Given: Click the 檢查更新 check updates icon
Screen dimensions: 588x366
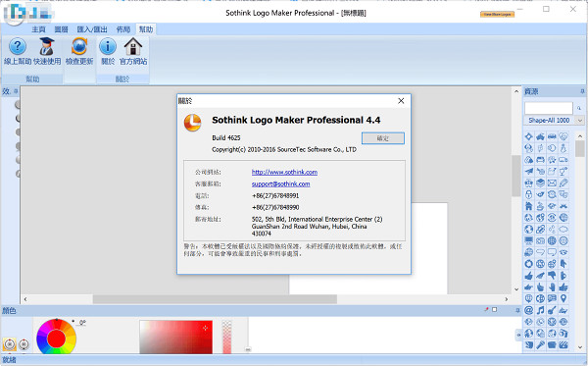Looking at the screenshot, I should [79, 51].
